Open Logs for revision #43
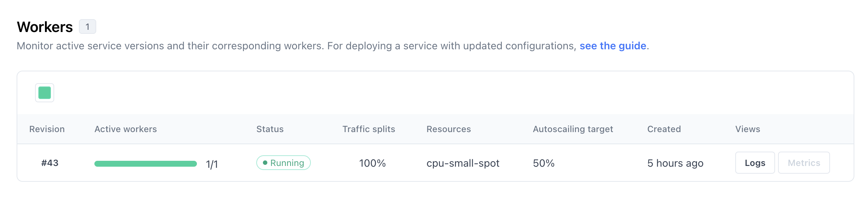 (754, 163)
